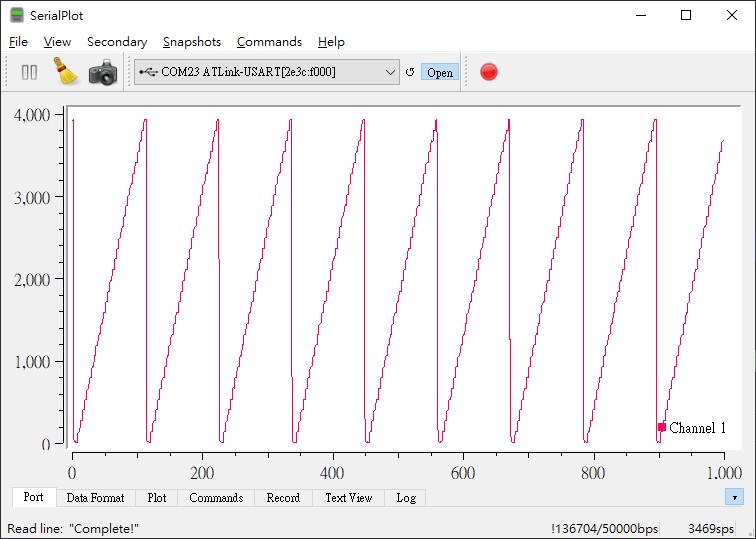
Task: Maximize the SerialPlot window
Action: click(686, 15)
